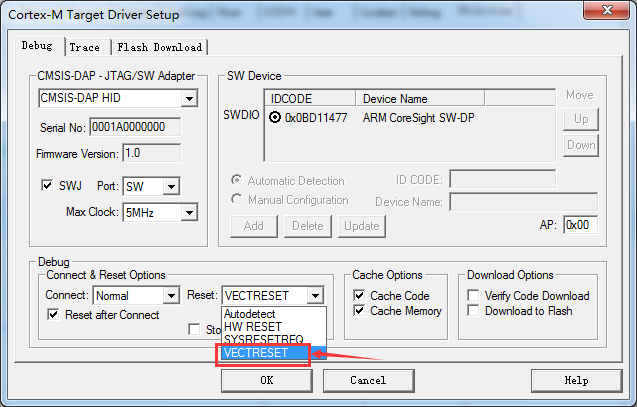This screenshot has width=637, height=407.
Task: Click the Delete button
Action: pos(308,226)
